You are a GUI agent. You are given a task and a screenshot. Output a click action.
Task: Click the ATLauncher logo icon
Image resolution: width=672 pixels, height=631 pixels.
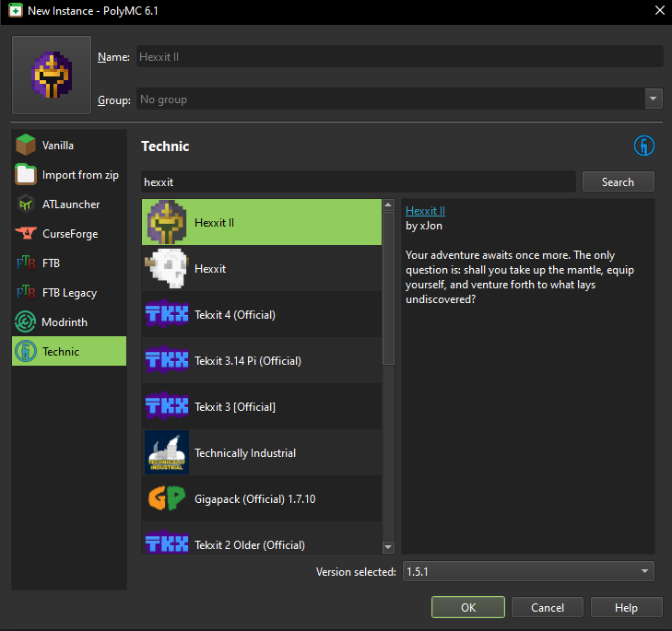26,204
